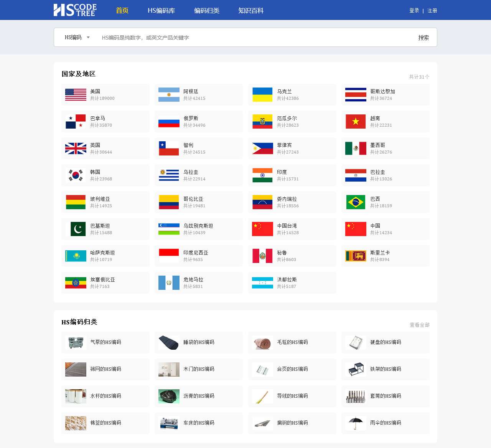Click the 注册 register link
The image size is (491, 448).
coord(432,10)
